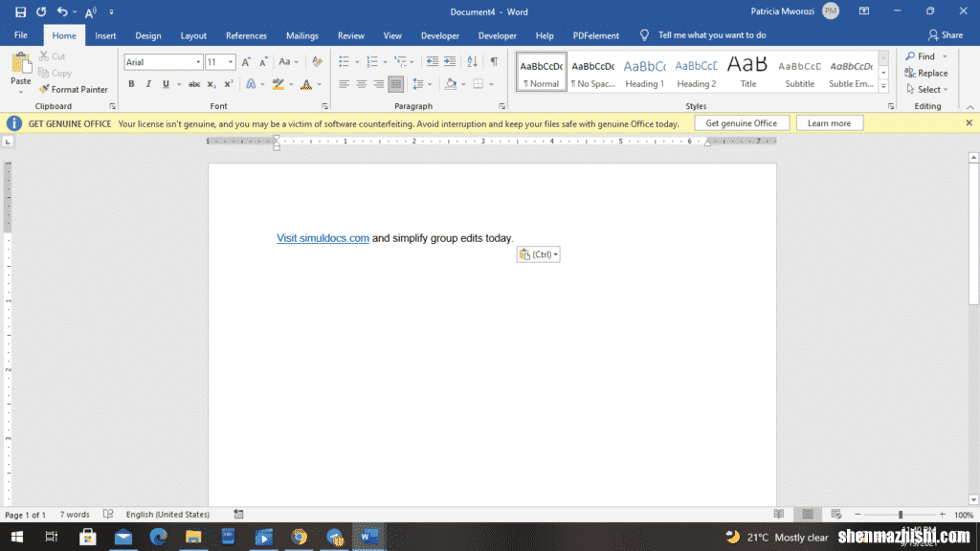Switch to the References tab

[x=246, y=35]
